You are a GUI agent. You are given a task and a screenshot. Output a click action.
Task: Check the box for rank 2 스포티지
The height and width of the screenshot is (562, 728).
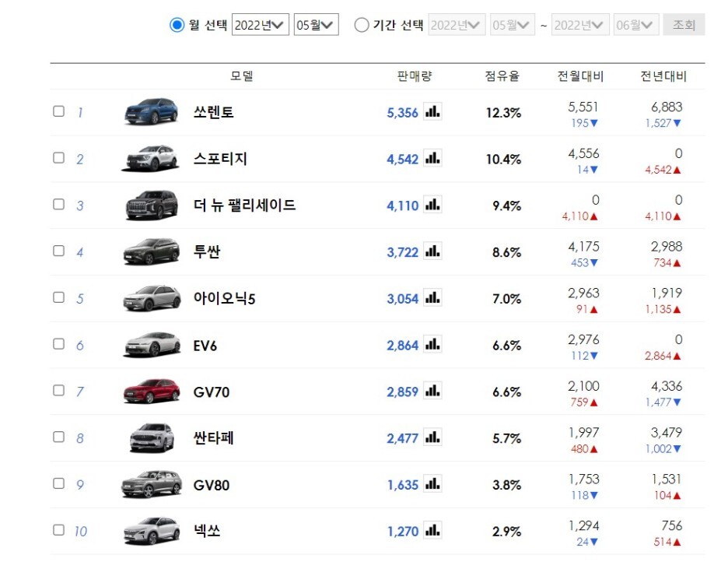(x=58, y=158)
